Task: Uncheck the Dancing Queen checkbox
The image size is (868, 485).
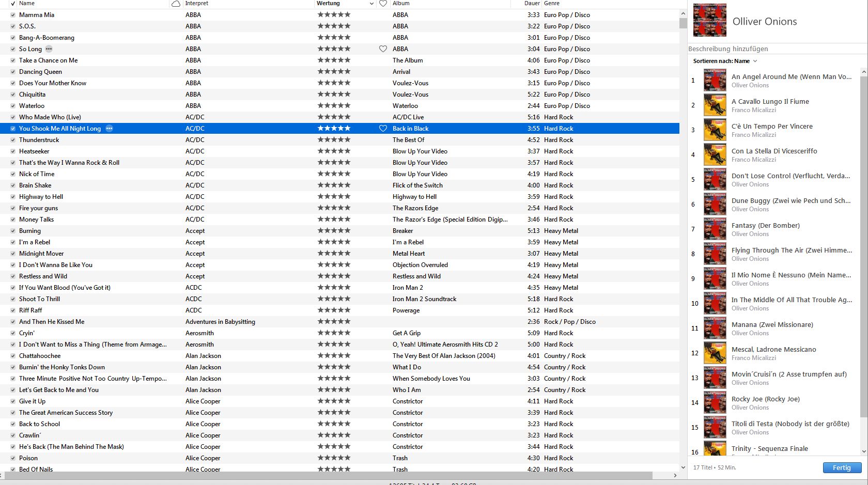Action: click(13, 72)
